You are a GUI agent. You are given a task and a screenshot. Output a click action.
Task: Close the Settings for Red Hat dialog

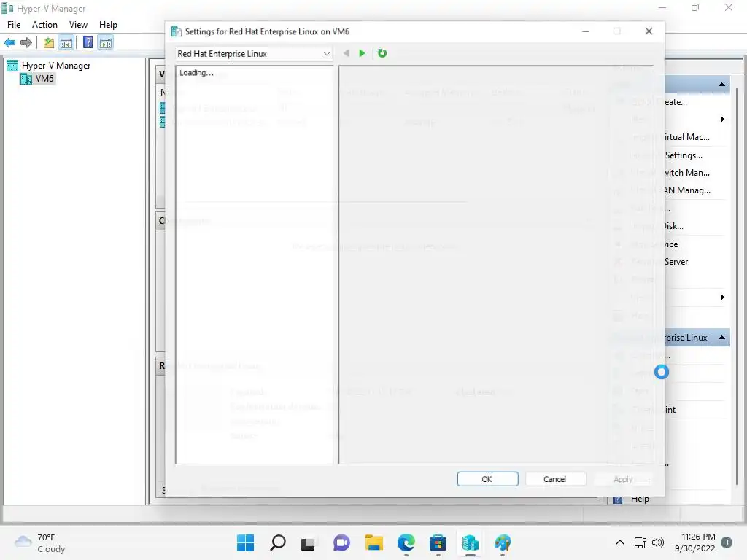pos(649,31)
